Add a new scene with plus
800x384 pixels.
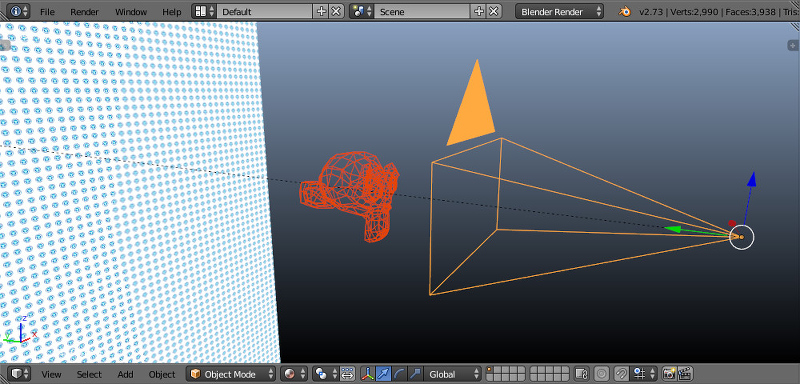tap(479, 11)
